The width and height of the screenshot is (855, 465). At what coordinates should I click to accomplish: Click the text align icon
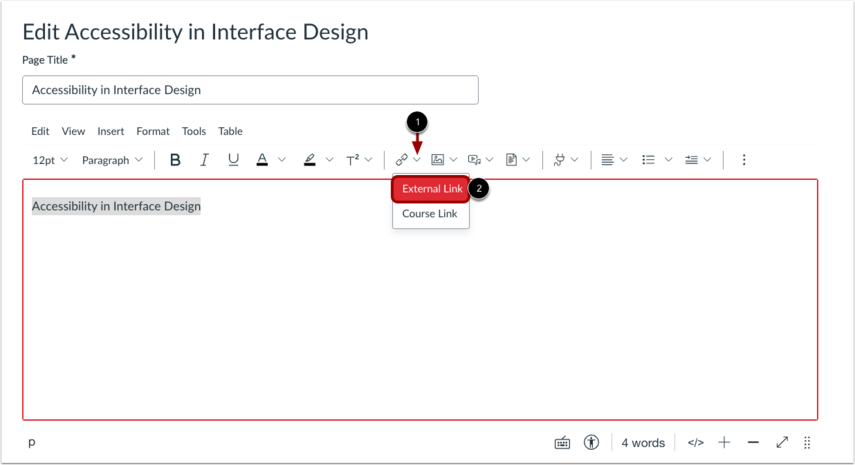607,160
